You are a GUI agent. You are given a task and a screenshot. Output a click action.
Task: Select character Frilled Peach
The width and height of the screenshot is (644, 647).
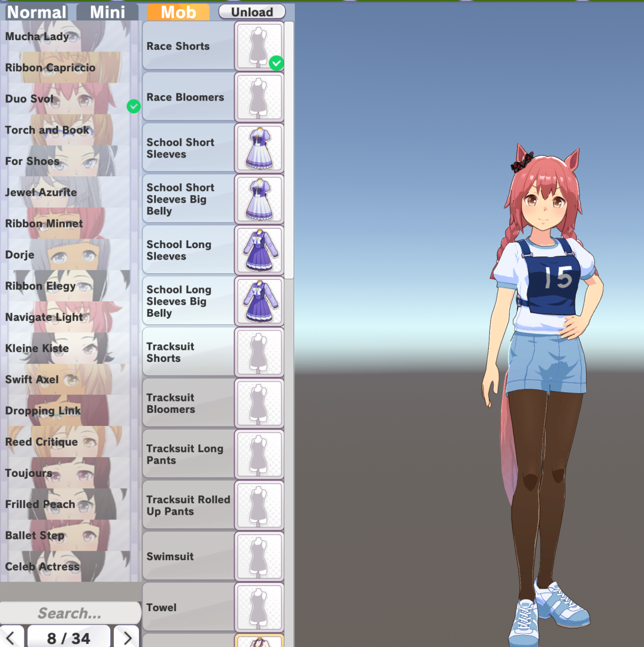70,504
